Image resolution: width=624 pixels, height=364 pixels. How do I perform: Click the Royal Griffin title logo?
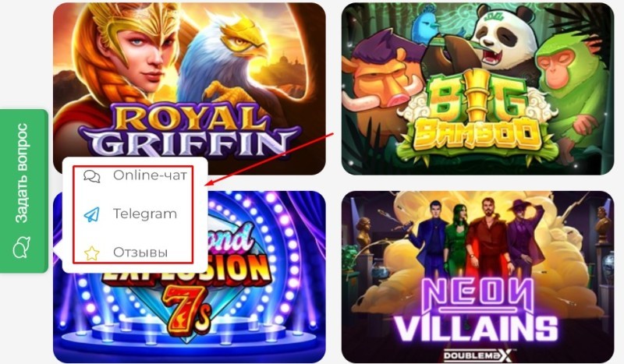[190, 131]
